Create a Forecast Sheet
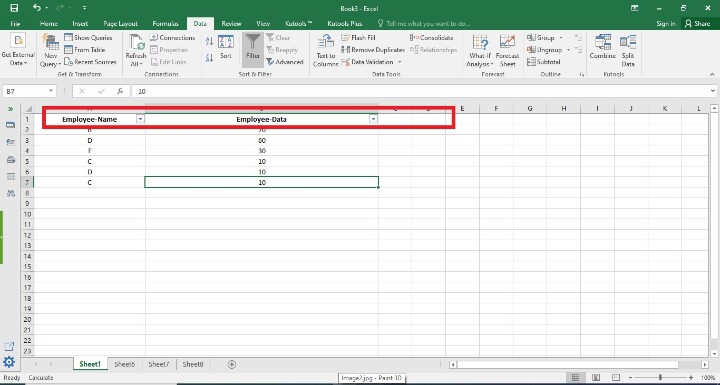The image size is (720, 385). pyautogui.click(x=507, y=51)
